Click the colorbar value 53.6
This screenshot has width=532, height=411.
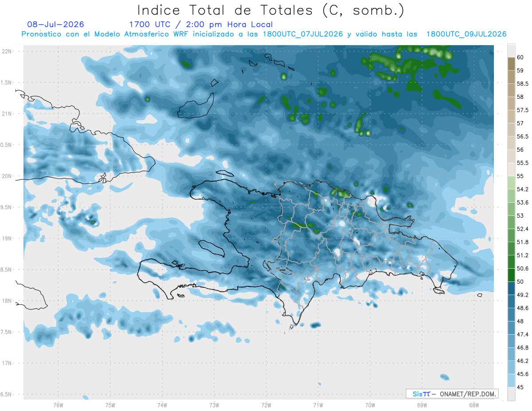[x=523, y=203]
